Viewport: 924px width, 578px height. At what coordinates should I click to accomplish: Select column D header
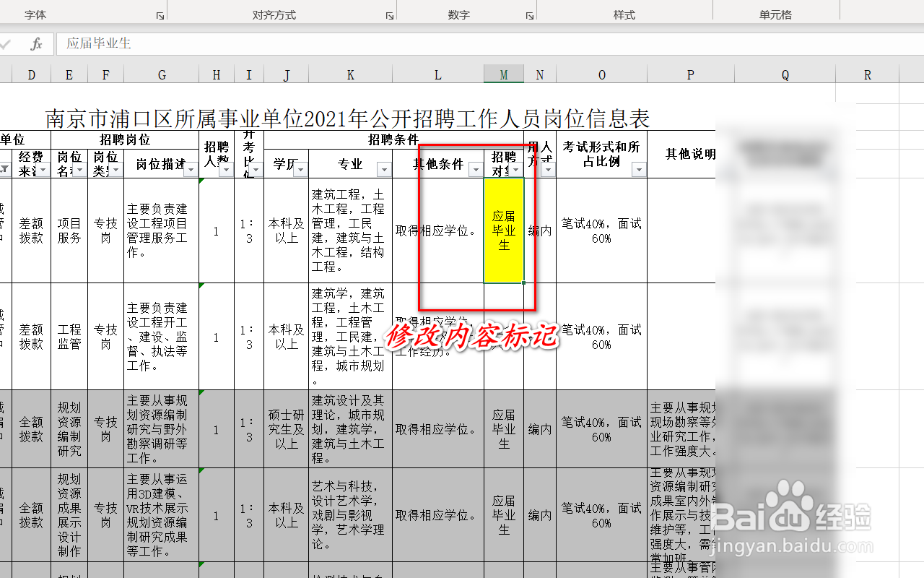[31, 74]
